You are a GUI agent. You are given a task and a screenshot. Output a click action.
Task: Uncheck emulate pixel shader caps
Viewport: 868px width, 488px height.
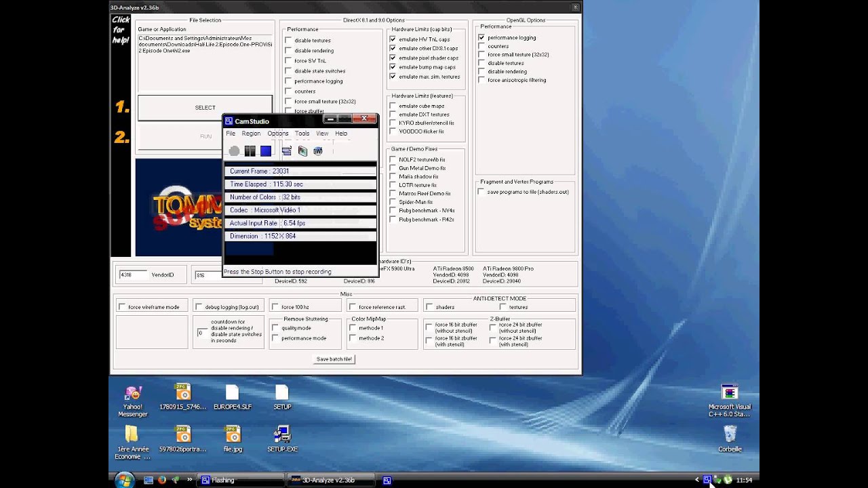(x=393, y=58)
